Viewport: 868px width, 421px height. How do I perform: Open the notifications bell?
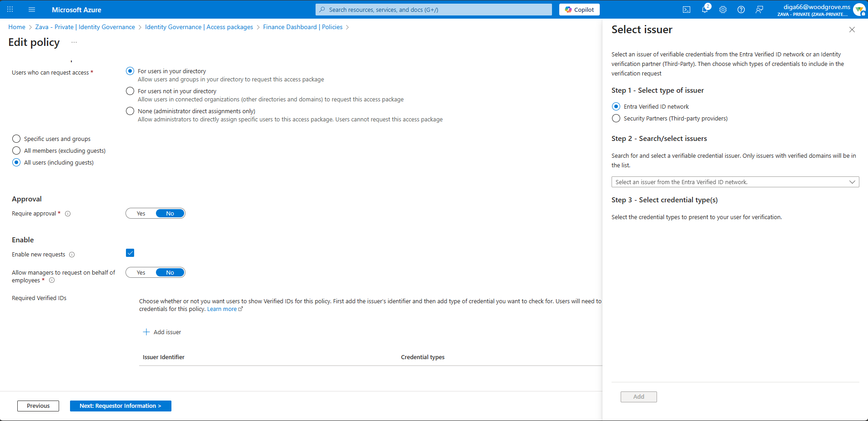pos(705,10)
